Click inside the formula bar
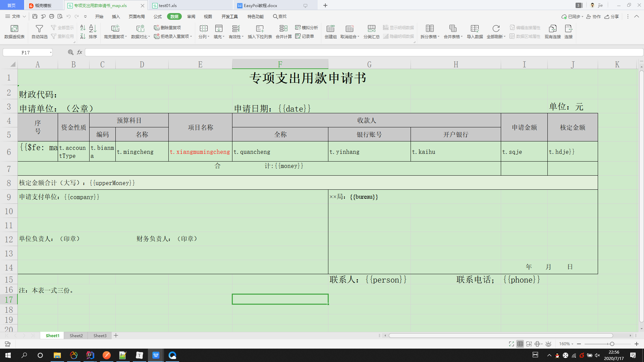The image size is (644, 362). point(235,52)
